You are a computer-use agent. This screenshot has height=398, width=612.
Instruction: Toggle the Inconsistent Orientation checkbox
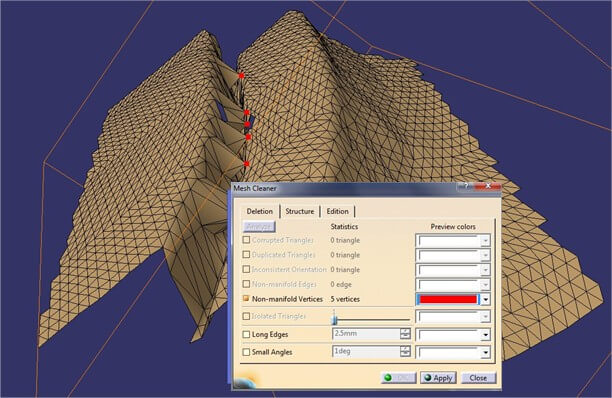[x=246, y=269]
